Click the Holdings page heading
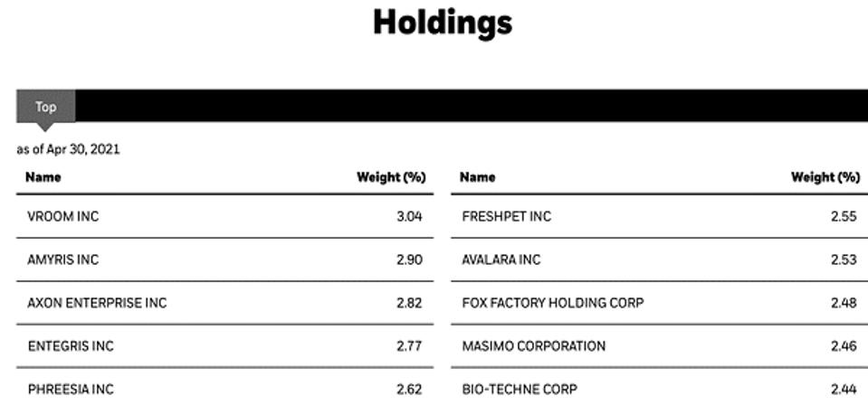The image size is (868, 415). (x=443, y=22)
